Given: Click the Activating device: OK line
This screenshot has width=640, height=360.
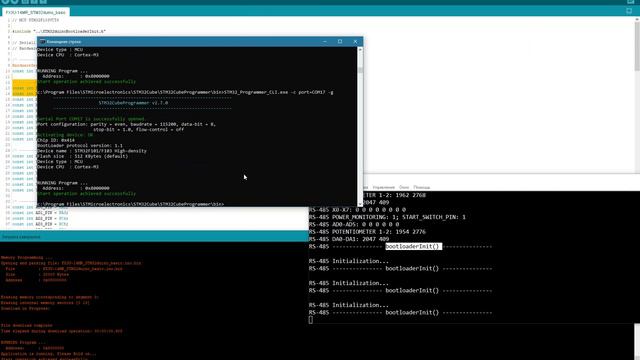Looking at the screenshot, I should (x=65, y=135).
